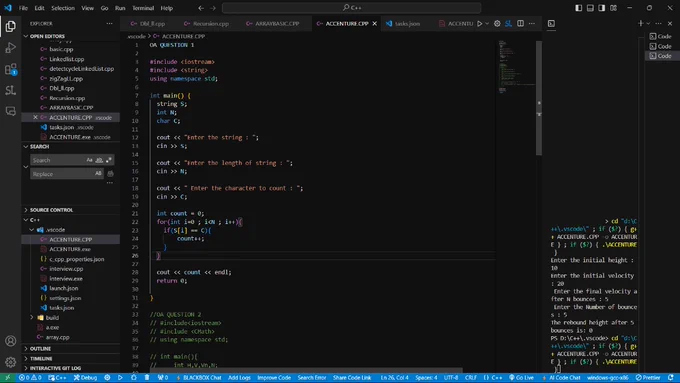
Task: Toggle Prettier formatter in status bar
Action: click(x=648, y=378)
